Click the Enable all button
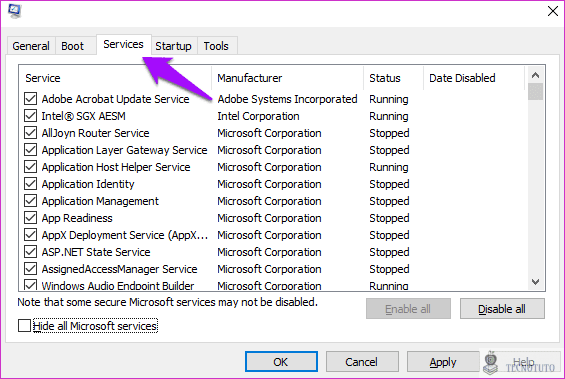This screenshot has height=379, width=565. [408, 309]
